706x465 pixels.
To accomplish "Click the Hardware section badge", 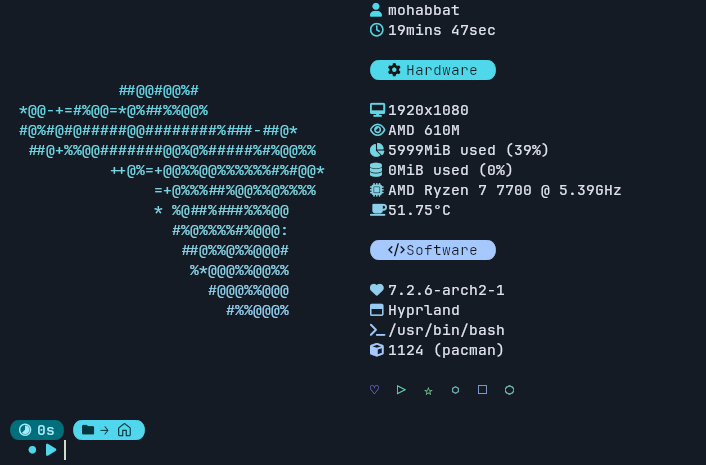I will [x=433, y=70].
